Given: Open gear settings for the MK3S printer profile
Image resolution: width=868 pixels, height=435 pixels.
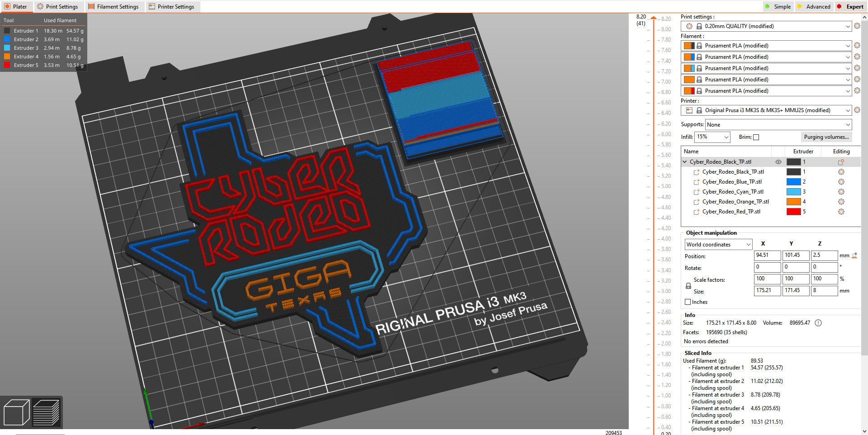Looking at the screenshot, I should coord(857,110).
